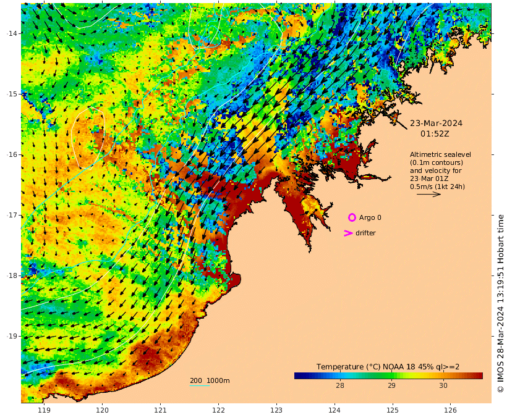Screen dimensions: 507x420
Task: Click the magenta drifter arrowhead legend marker
Action: (x=348, y=233)
